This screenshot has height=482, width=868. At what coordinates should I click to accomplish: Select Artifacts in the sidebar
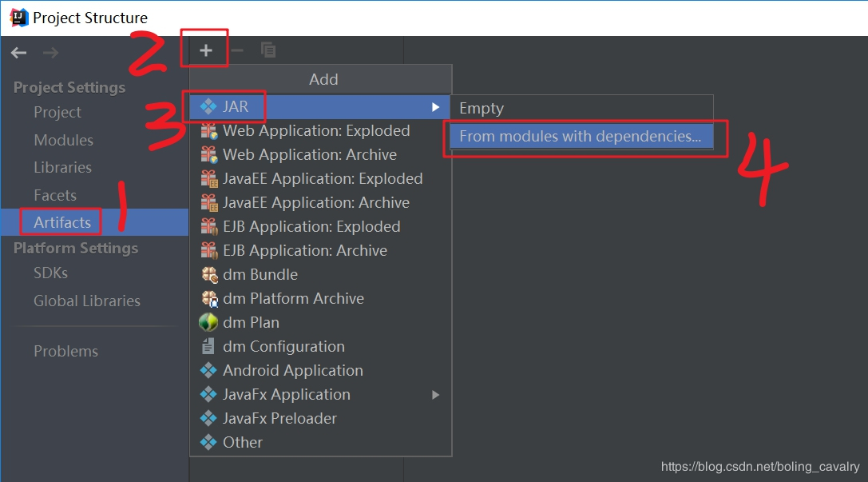tap(94, 222)
